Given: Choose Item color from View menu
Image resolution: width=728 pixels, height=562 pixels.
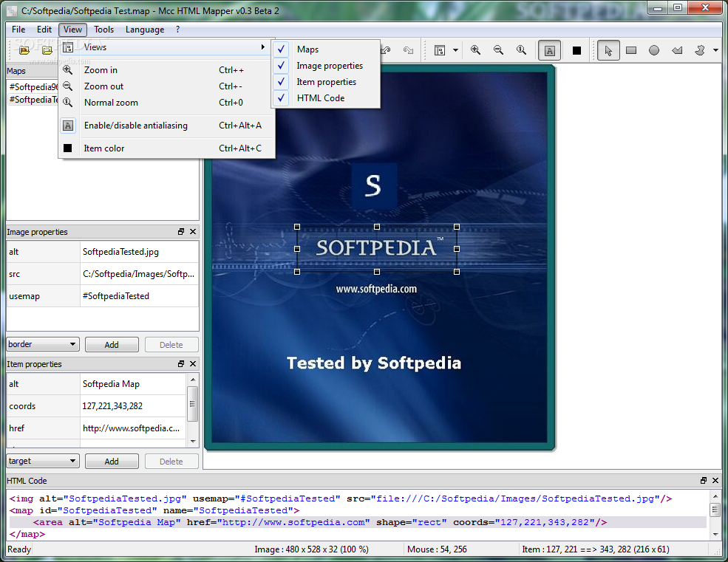Looking at the screenshot, I should click(166, 148).
